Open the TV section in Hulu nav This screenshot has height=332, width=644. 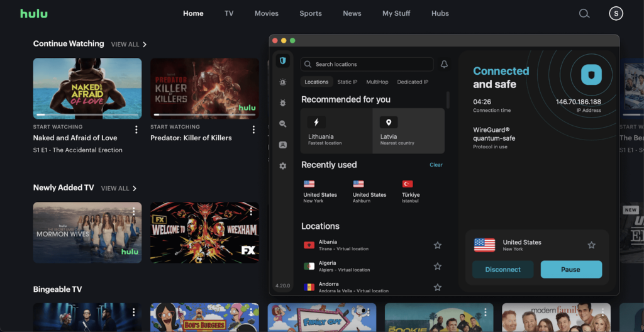[x=229, y=14]
